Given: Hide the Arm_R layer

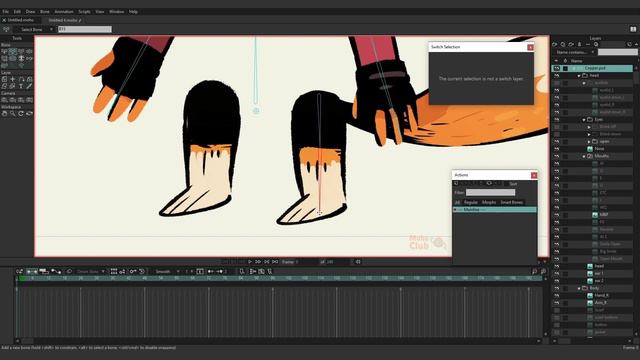Looking at the screenshot, I should point(557,303).
